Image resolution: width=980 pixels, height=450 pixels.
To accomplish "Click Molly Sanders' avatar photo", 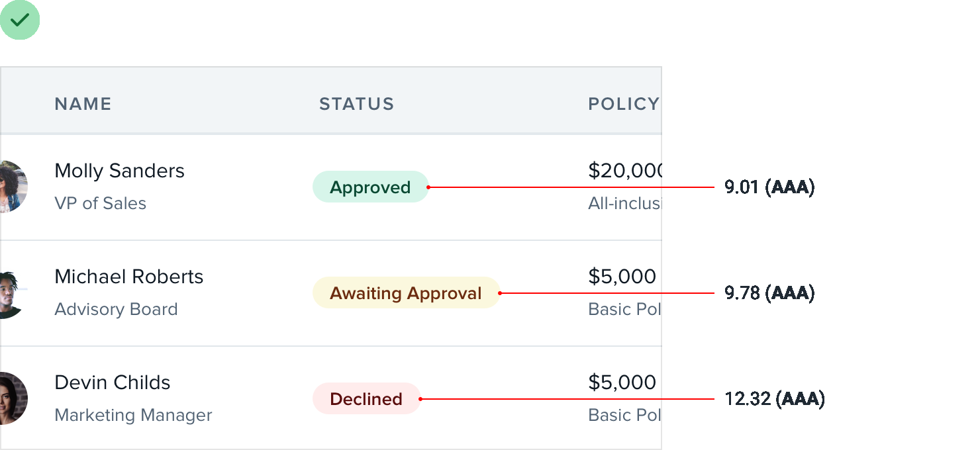I will coord(13,187).
